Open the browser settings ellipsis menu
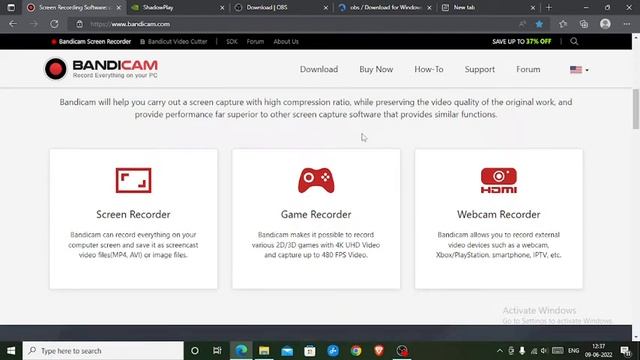 click(x=627, y=24)
